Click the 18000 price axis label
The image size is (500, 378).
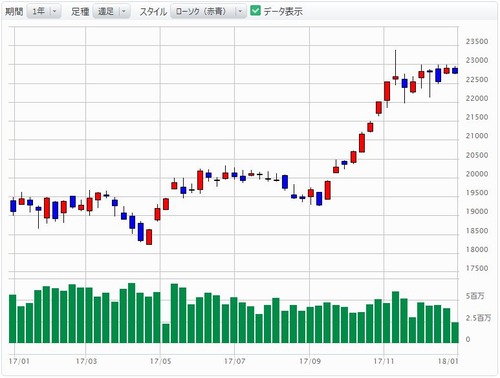tap(477, 250)
